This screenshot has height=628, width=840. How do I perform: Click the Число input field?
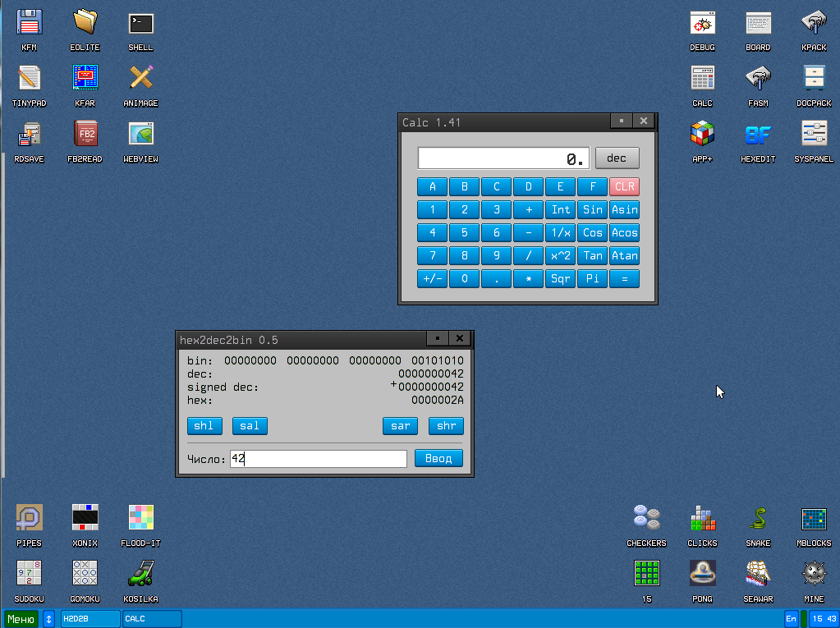318,459
